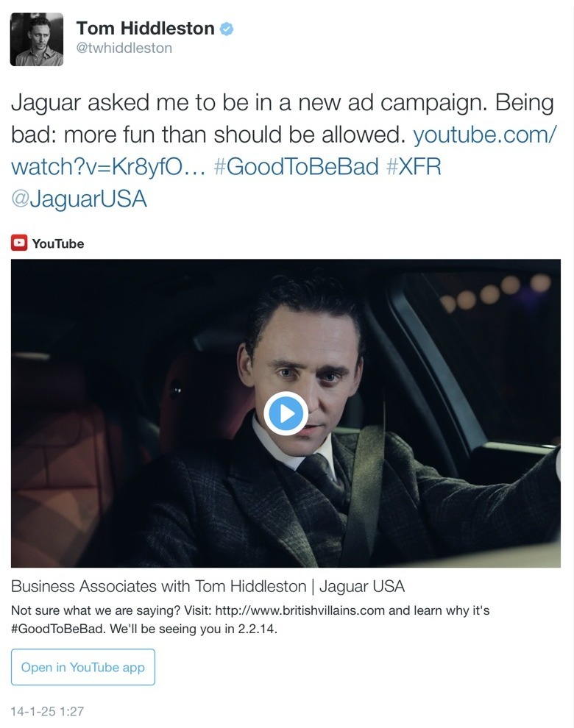
Task: Click the red YouTube logo icon
Action: tap(19, 243)
